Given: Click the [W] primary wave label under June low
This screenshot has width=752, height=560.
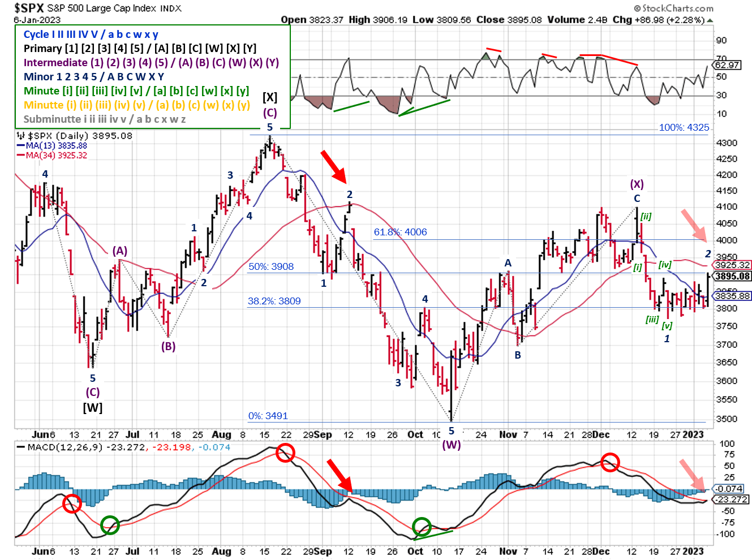Looking at the screenshot, I should [93, 407].
